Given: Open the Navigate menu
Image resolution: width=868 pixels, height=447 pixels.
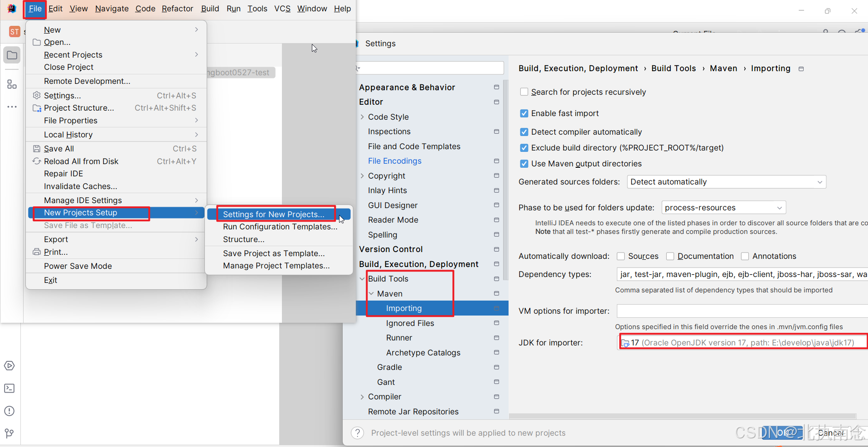Looking at the screenshot, I should [x=112, y=9].
